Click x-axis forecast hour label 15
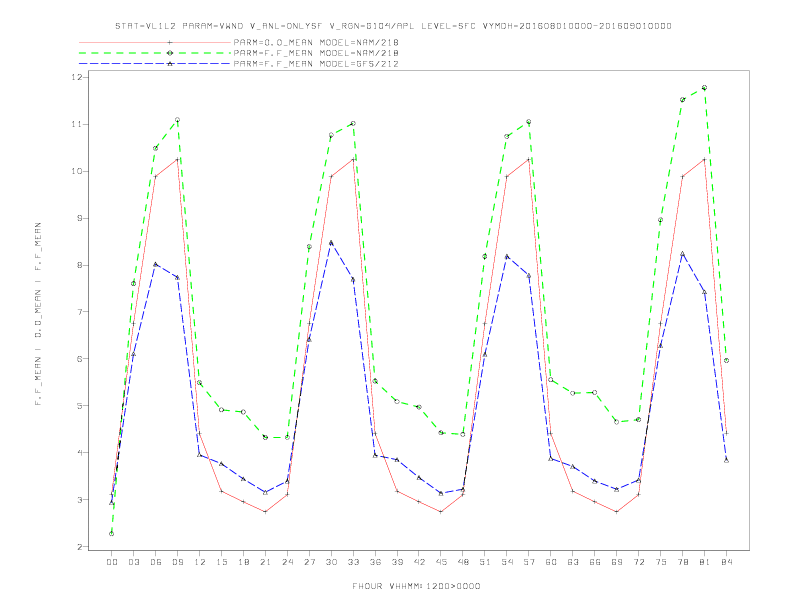Image resolution: width=792 pixels, height=612 pixels. point(221,562)
